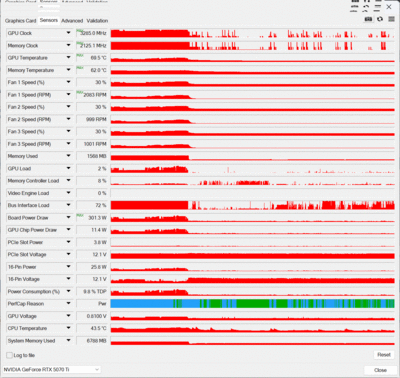Click the Reset button

pos(384,355)
